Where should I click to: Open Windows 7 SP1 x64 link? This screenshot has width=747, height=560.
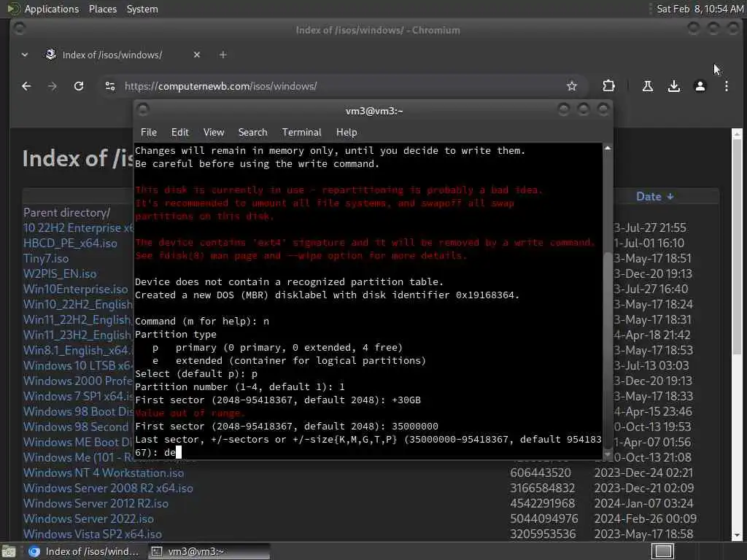pyautogui.click(x=79, y=396)
